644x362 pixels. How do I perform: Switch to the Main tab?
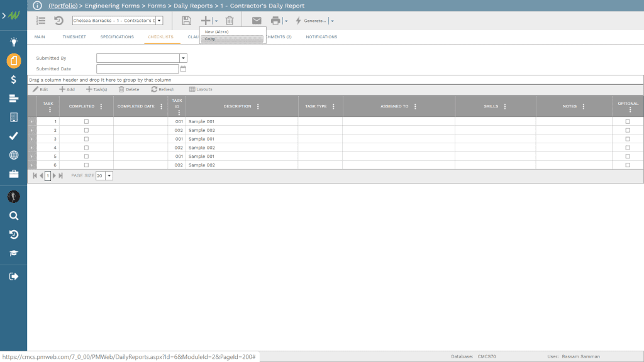pos(40,37)
